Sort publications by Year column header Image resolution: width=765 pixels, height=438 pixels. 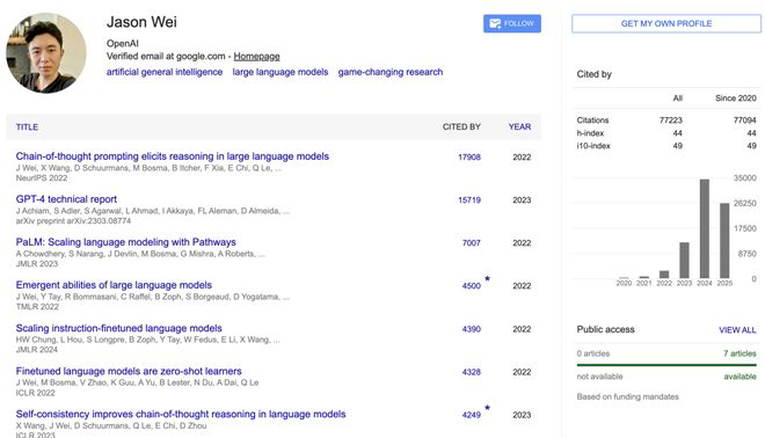pos(520,127)
